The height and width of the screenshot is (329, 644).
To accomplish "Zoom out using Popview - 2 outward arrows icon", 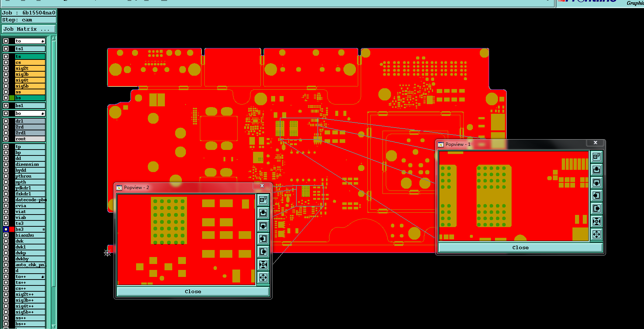I will 263,277.
